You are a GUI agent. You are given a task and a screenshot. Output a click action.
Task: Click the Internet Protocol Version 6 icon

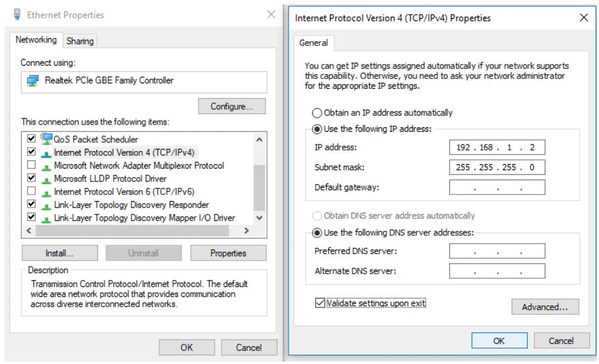pyautogui.click(x=47, y=192)
